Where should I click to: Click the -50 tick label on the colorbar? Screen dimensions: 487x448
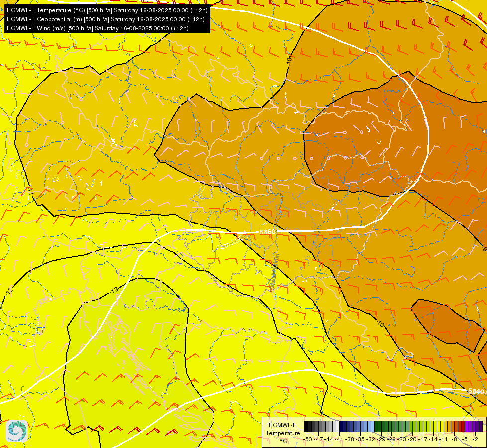(308, 439)
